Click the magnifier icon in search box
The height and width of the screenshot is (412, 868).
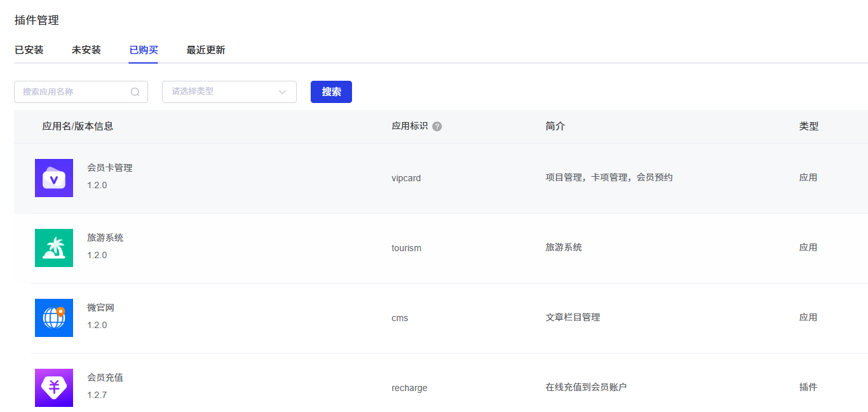(x=135, y=92)
